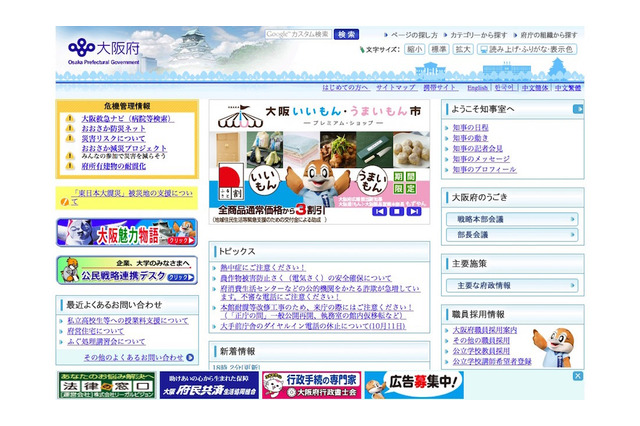Open 府所有建物の耐震化 link
This screenshot has width=640, height=426.
[x=113, y=166]
